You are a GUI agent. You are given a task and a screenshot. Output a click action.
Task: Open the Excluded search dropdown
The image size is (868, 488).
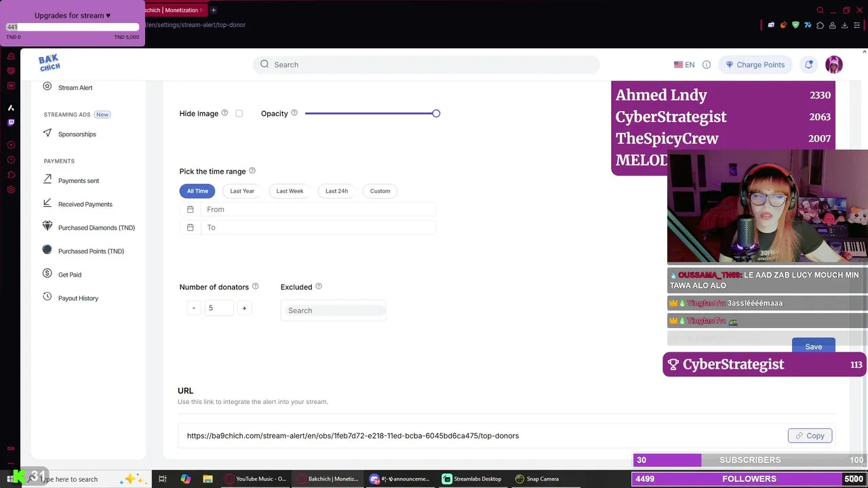click(x=333, y=310)
